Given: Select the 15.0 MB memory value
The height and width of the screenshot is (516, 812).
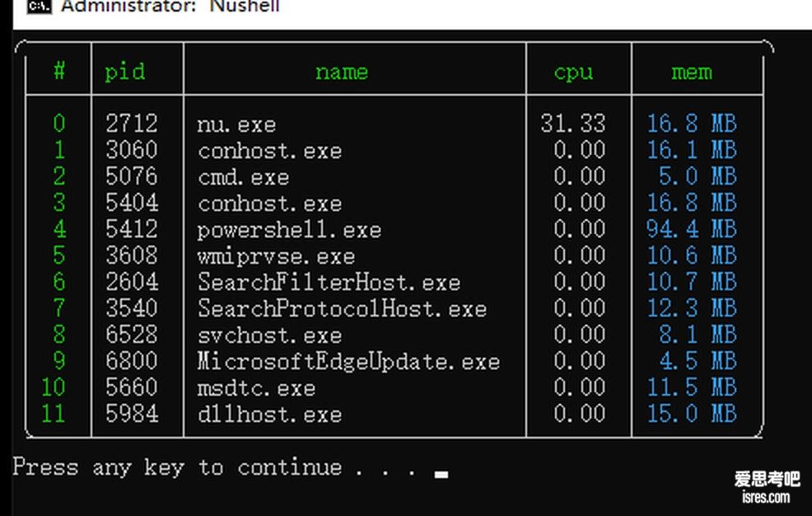Looking at the screenshot, I should coord(692,415).
